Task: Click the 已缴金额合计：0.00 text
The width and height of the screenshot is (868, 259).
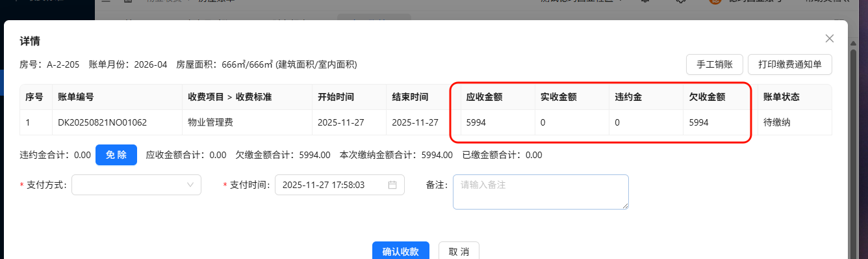Action: coord(502,155)
